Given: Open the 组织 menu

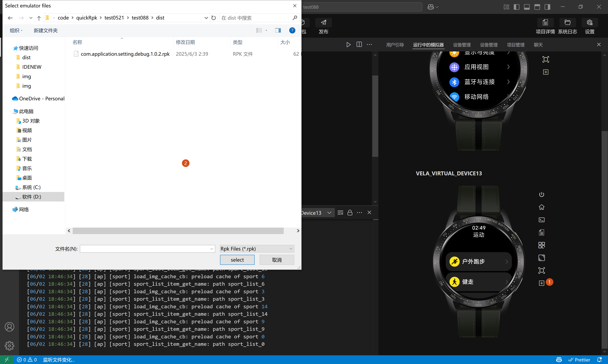Looking at the screenshot, I should coord(16,30).
